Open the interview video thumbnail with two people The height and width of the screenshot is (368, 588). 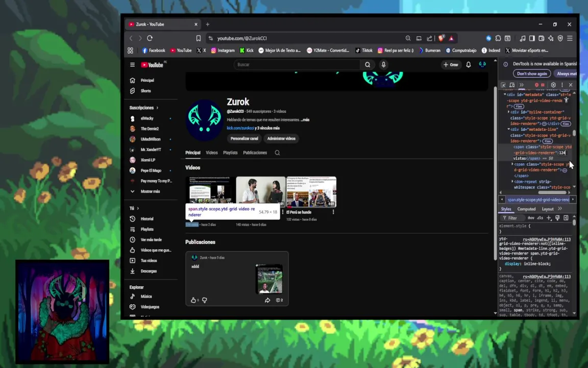pyautogui.click(x=261, y=192)
